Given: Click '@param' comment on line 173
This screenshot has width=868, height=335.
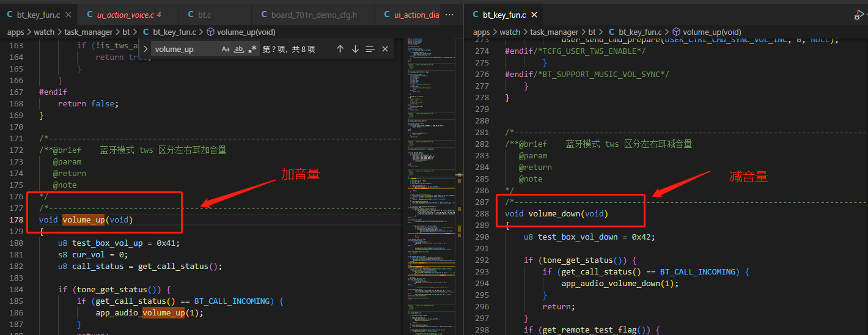Looking at the screenshot, I should (x=67, y=161).
